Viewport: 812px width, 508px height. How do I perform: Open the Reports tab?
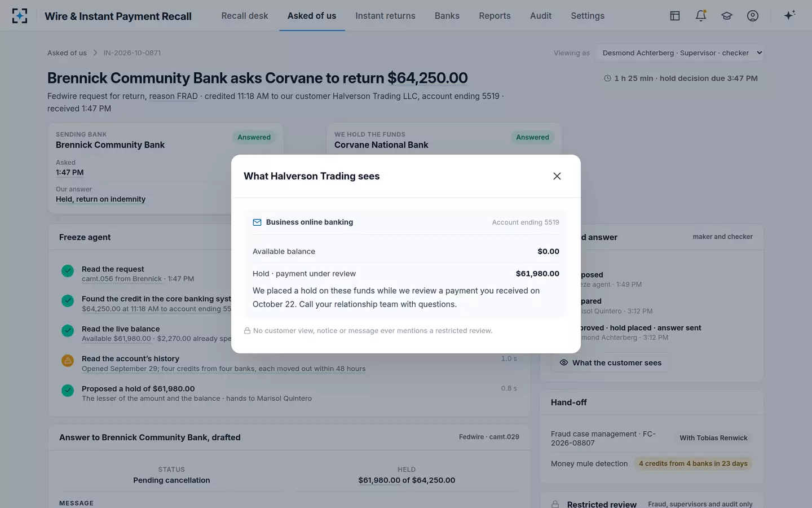tap(495, 16)
